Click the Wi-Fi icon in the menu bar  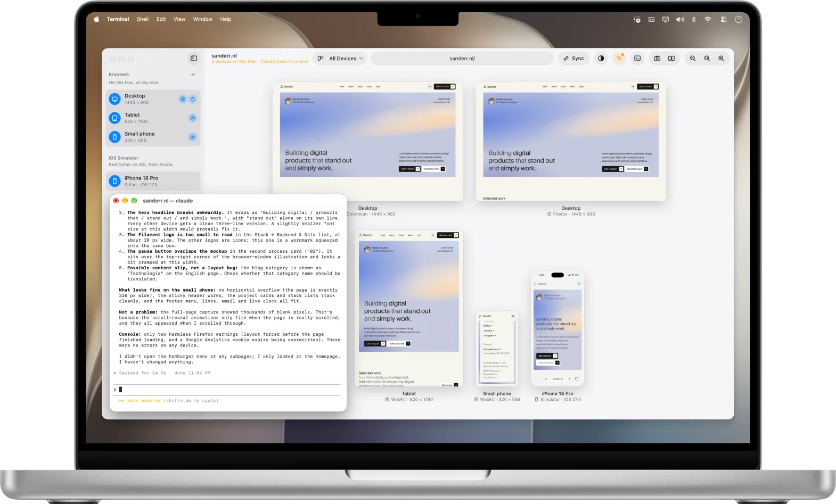708,19
